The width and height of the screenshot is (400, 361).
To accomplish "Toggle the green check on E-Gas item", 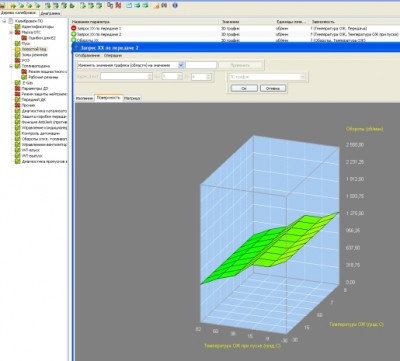I will tap(18, 82).
